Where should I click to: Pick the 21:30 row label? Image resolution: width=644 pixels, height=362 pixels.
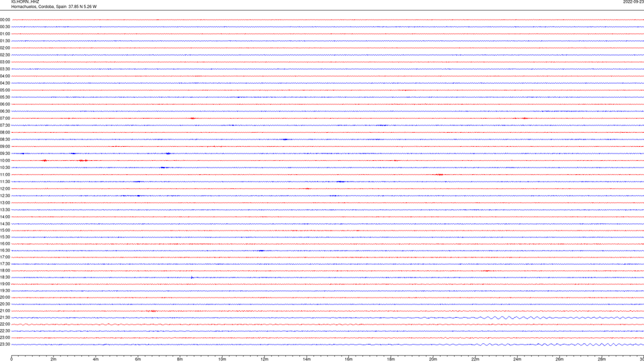[x=5, y=317]
